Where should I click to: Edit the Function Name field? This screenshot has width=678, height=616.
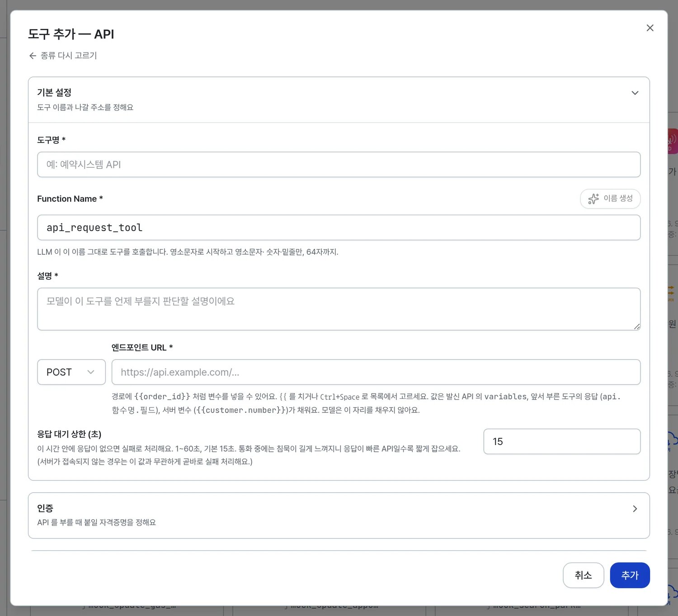(339, 227)
